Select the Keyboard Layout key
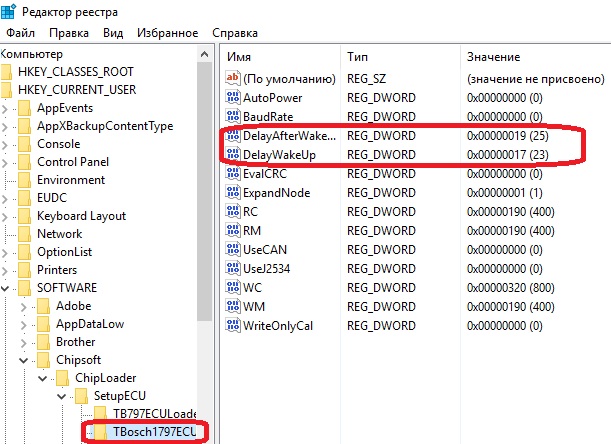The height and width of the screenshot is (444, 611). 81,216
